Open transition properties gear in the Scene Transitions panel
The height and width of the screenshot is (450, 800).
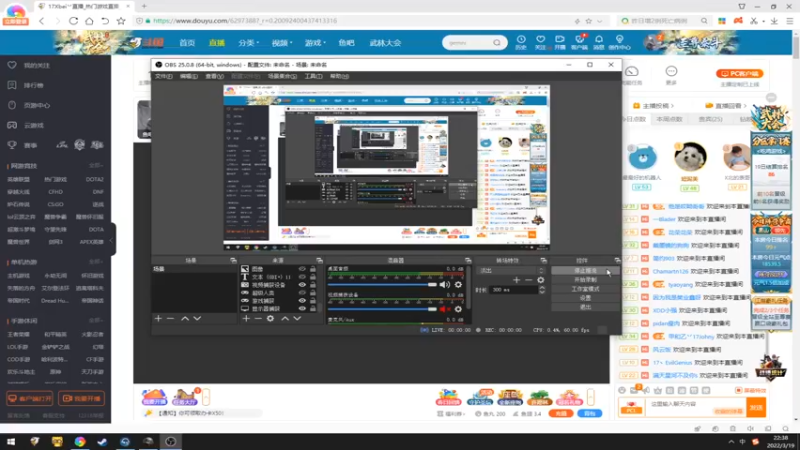(x=541, y=280)
